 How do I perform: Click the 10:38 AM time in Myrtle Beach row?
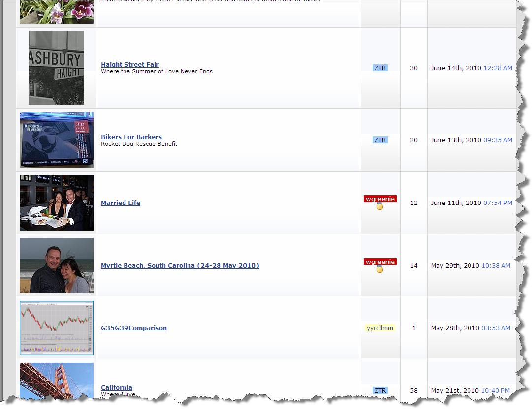pos(496,266)
